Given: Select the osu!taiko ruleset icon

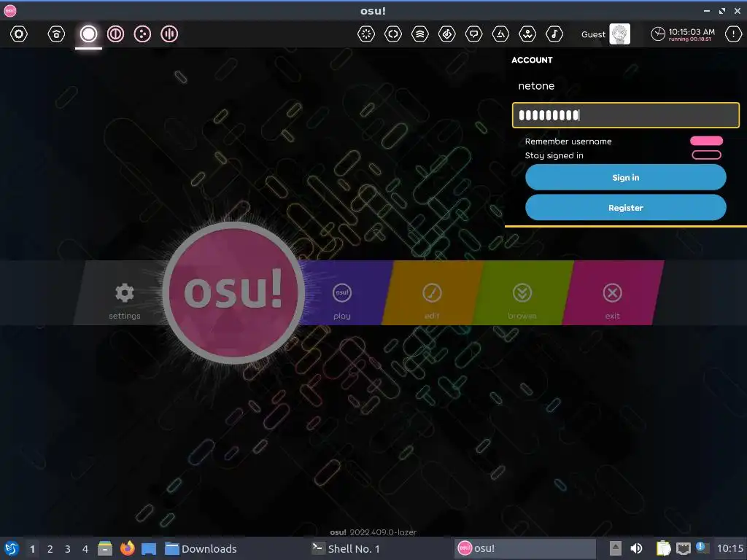Looking at the screenshot, I should coord(115,34).
